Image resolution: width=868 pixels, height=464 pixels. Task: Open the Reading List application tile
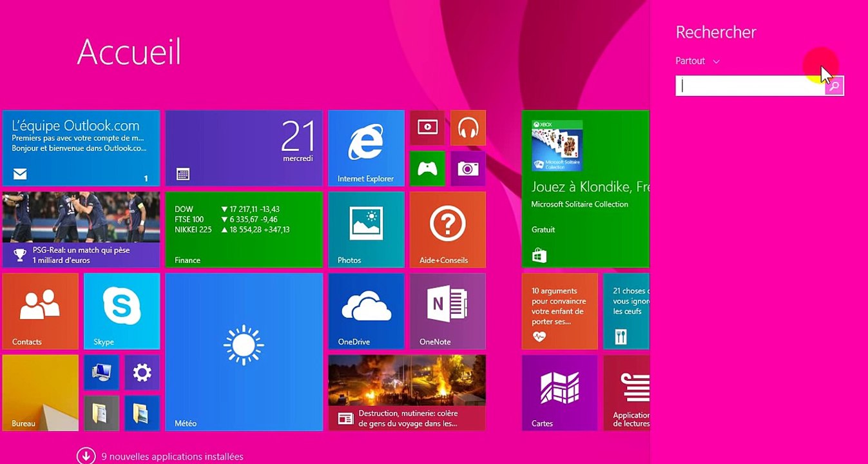pos(626,392)
